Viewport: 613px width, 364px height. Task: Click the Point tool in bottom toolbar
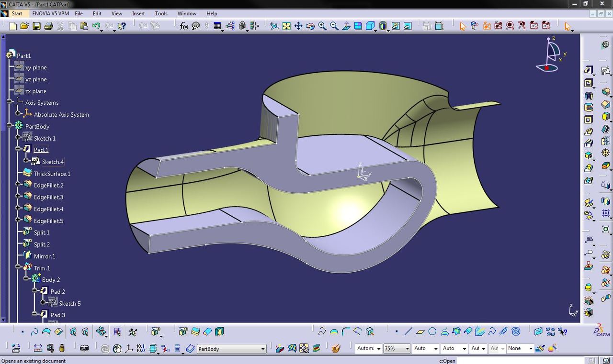click(397, 331)
